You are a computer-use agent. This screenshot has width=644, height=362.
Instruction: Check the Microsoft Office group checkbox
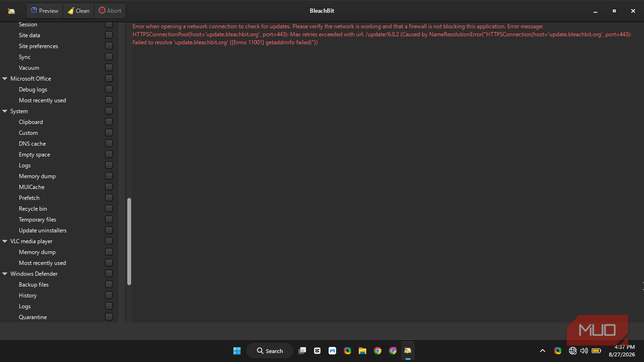pyautogui.click(x=109, y=79)
